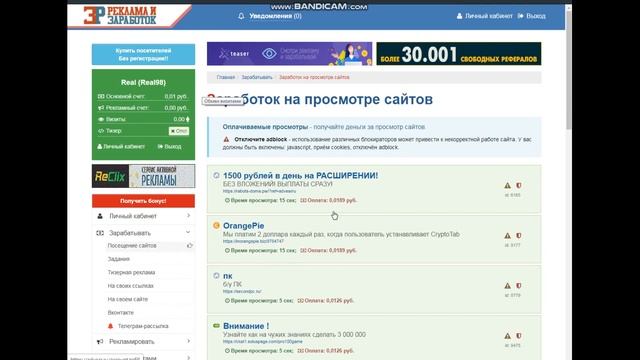Click the round icon left of пк title

click(x=216, y=276)
